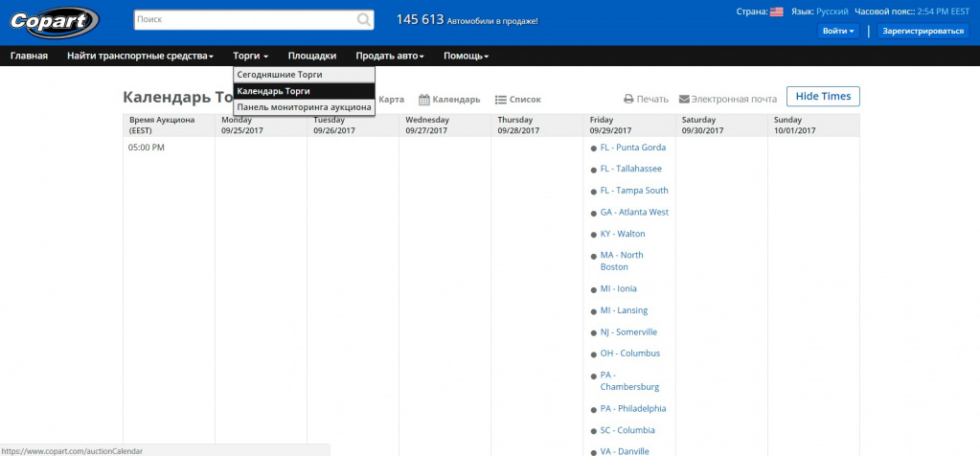
Task: Click the time zone 2:54 PM EEST link
Action: pyautogui.click(x=944, y=11)
